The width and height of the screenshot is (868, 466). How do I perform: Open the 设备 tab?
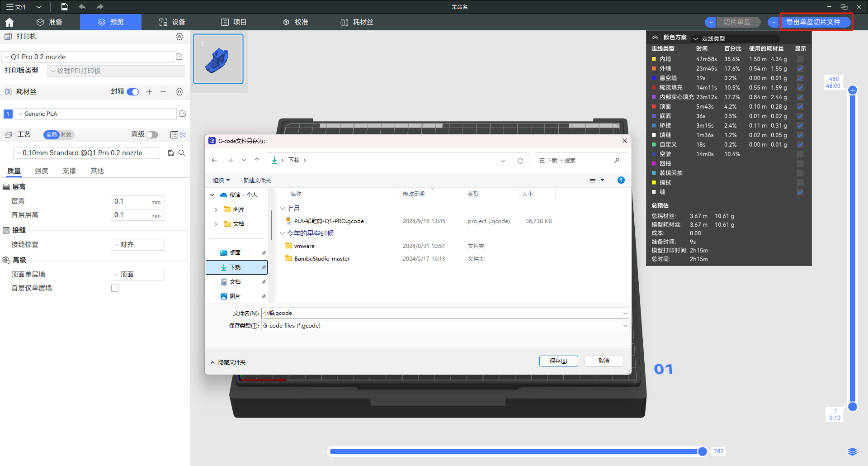[172, 22]
